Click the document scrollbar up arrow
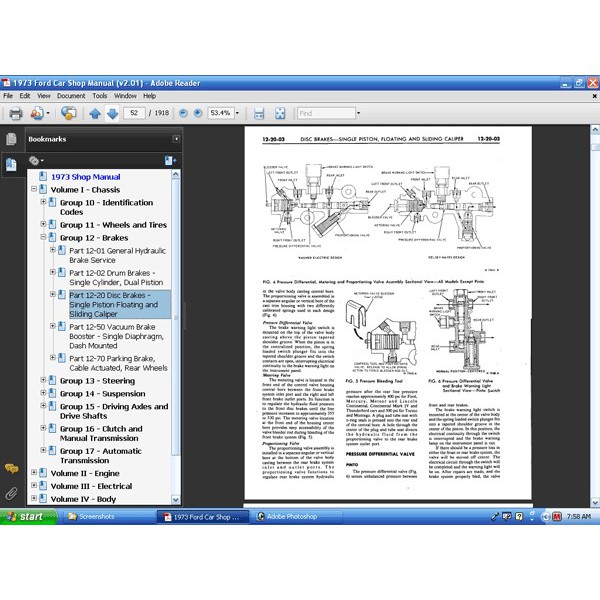Viewport: 600px width, 600px height. coord(595,130)
